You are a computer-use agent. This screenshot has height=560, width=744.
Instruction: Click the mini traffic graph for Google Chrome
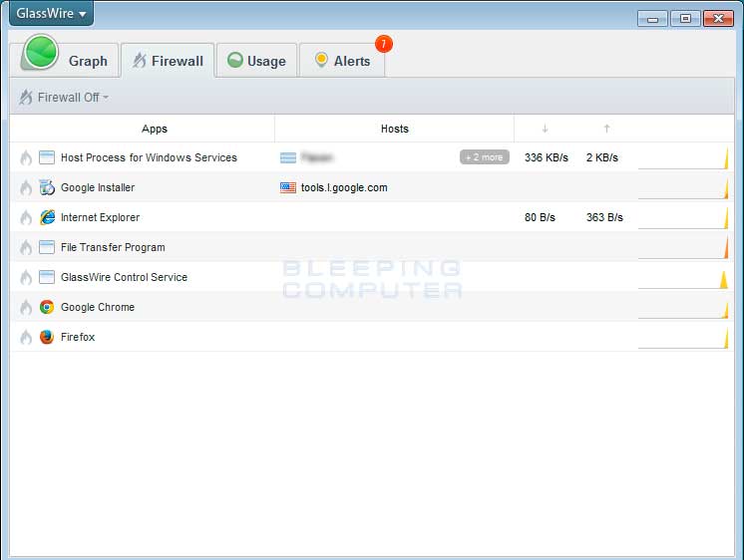pos(683,308)
